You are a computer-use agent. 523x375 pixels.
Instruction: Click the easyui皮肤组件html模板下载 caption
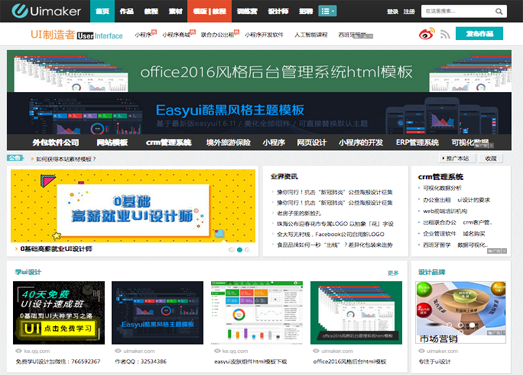click(250, 361)
